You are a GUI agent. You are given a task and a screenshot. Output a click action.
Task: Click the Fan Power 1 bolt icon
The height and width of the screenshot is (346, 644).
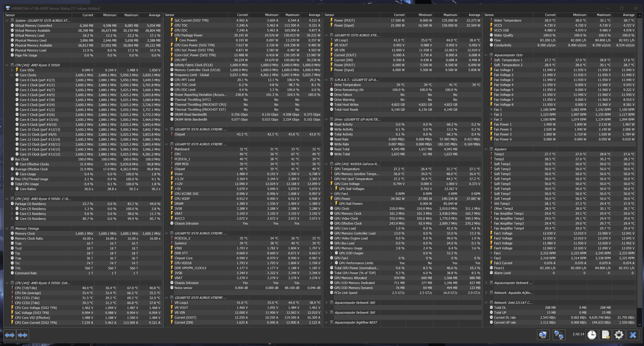point(491,124)
